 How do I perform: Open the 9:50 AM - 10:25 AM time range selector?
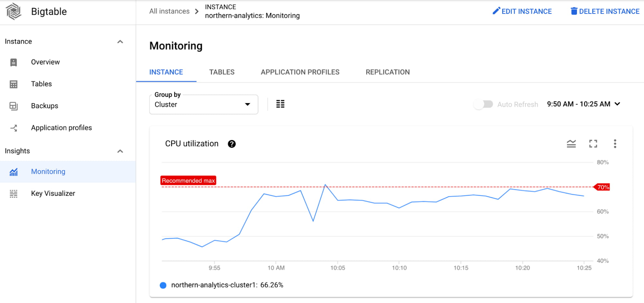(x=583, y=104)
